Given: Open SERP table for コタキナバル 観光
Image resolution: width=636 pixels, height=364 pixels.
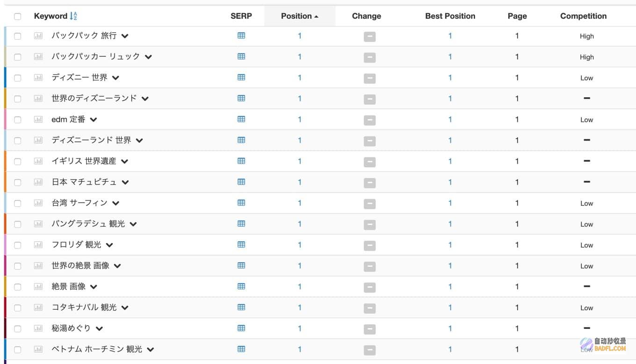Looking at the screenshot, I should [241, 307].
